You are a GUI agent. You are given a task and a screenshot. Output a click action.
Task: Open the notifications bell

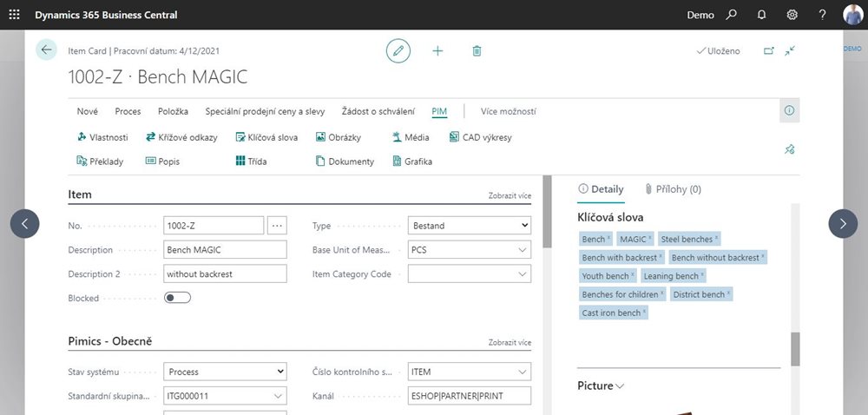pos(762,15)
